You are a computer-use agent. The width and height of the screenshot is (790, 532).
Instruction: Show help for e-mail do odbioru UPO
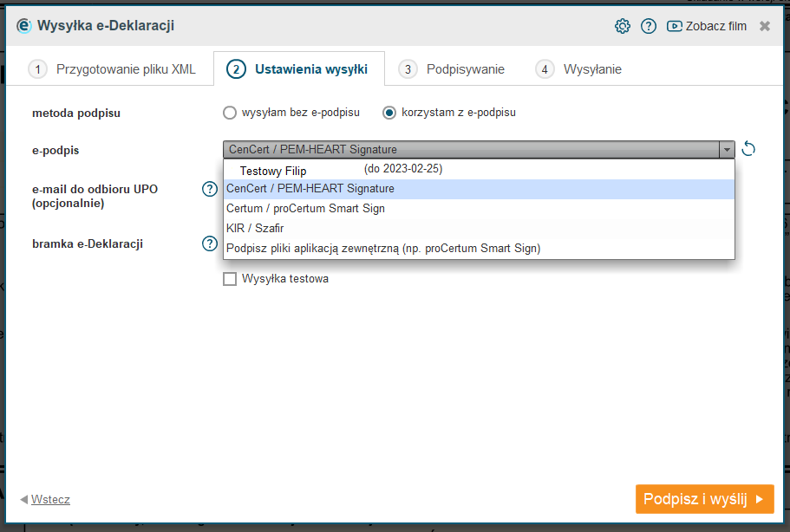coord(210,189)
